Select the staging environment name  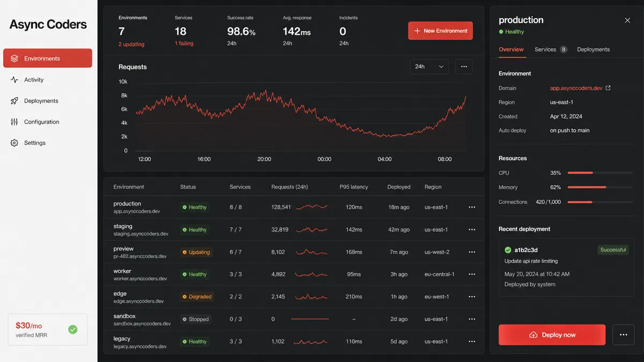(123, 226)
